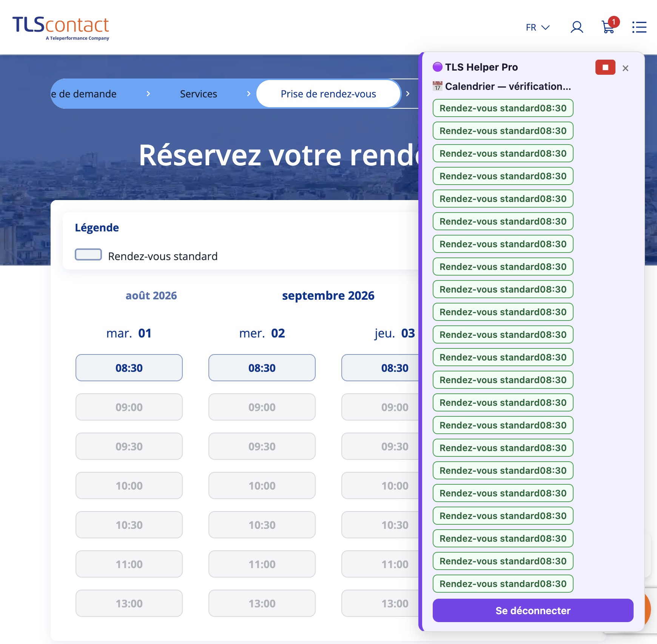Click disabled 10:00 slot on jeu. 03
This screenshot has height=644, width=657.
coord(380,485)
